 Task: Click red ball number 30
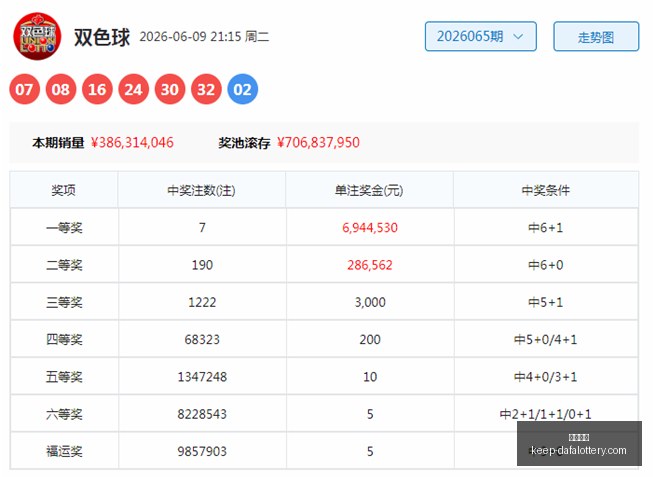point(169,89)
